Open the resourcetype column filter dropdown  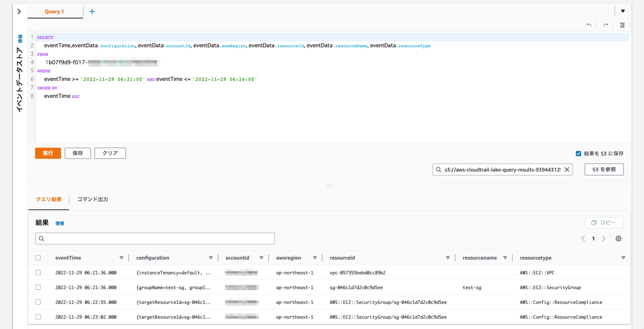point(623,257)
